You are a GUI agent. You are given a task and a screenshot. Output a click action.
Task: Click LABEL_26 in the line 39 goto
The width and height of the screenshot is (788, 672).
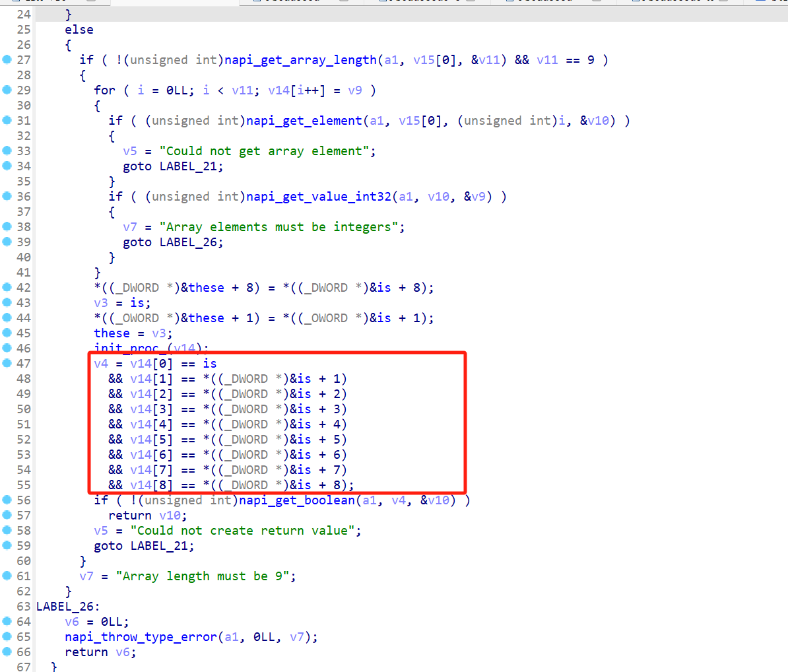(188, 242)
